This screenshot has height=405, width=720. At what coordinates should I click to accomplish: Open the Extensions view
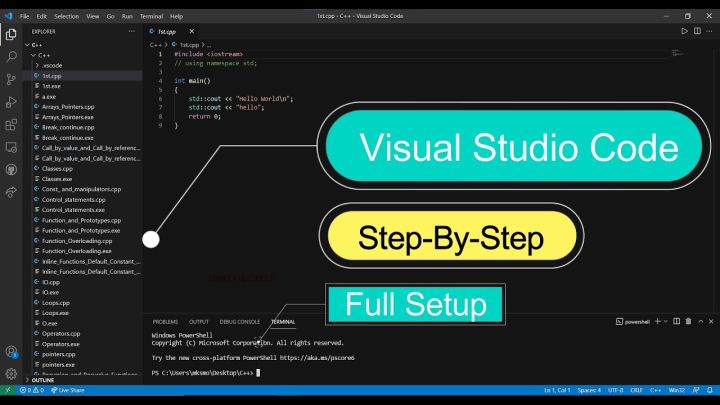(x=11, y=124)
